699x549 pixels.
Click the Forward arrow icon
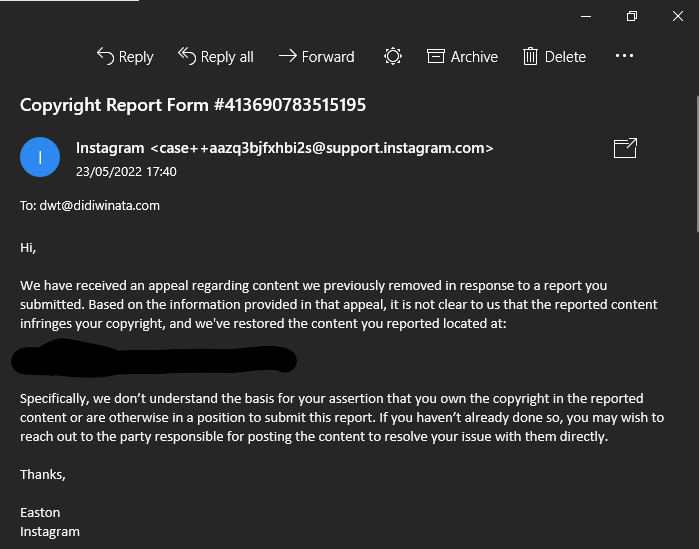[x=288, y=56]
